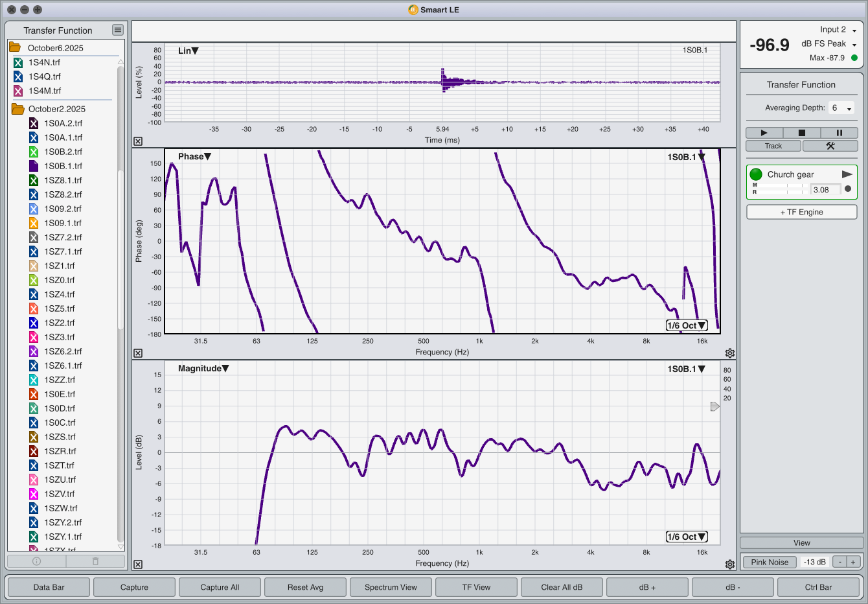Image resolution: width=868 pixels, height=604 pixels.
Task: Open the Transfer Function data panel menu icon
Action: pos(117,30)
